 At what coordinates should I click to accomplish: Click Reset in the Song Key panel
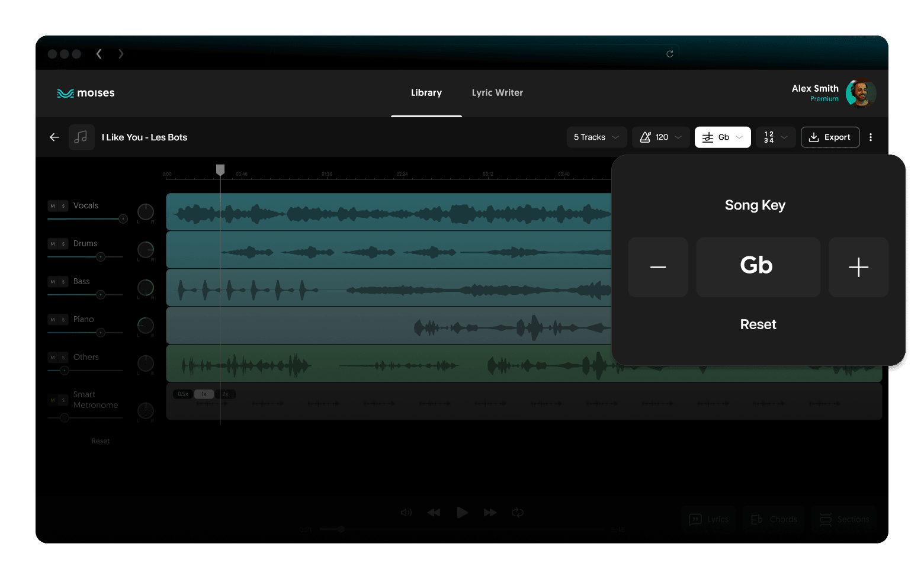[758, 324]
